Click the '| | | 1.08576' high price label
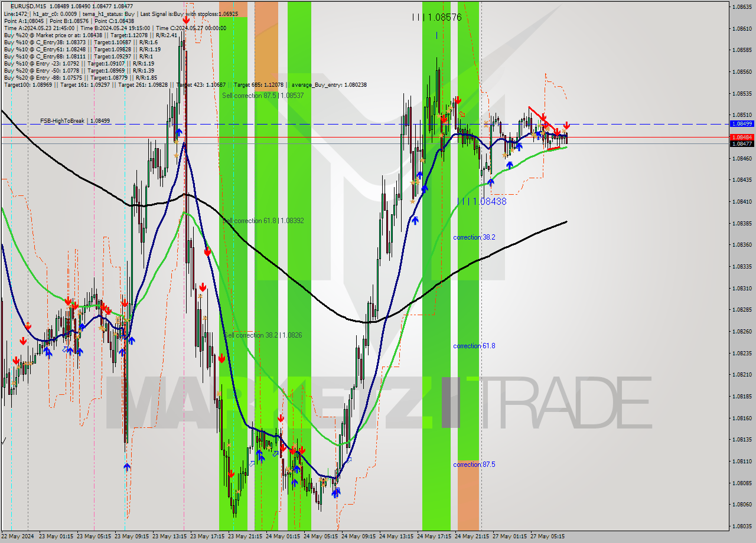The height and width of the screenshot is (543, 756). click(437, 17)
